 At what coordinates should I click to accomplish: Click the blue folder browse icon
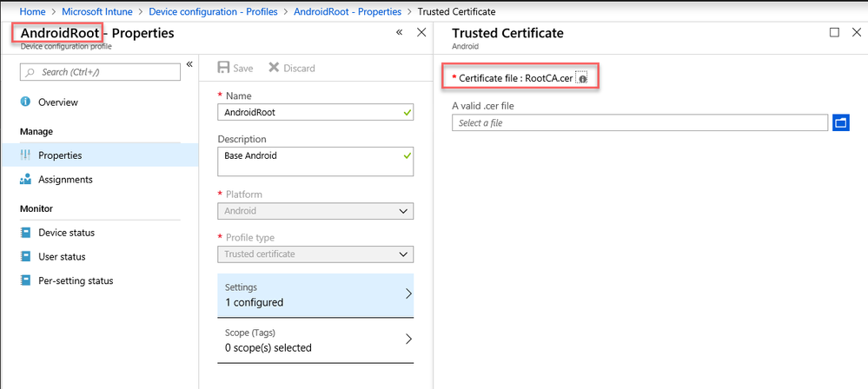pos(841,122)
